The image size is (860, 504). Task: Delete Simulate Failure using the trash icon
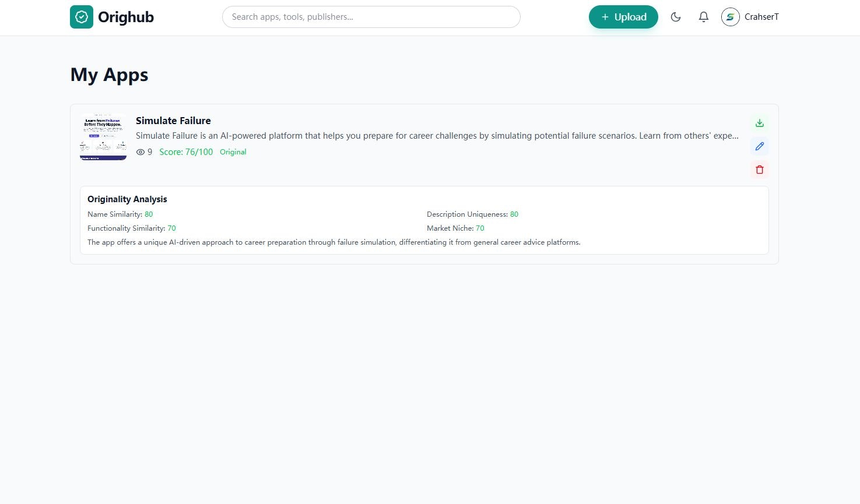[759, 169]
